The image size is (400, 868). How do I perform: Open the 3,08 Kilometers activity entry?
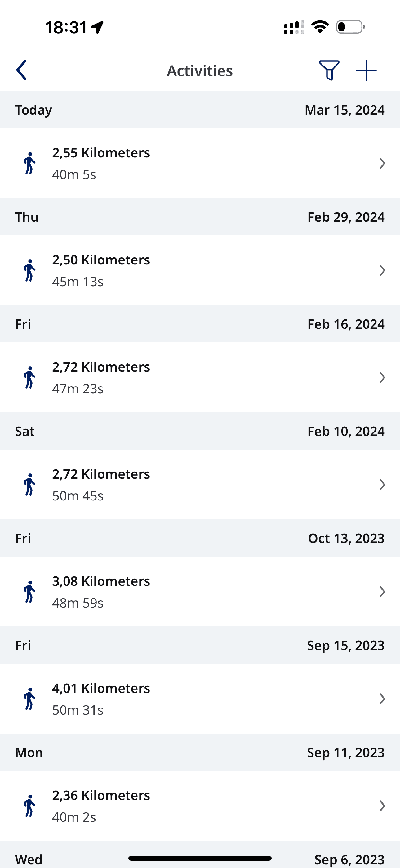coord(200,592)
